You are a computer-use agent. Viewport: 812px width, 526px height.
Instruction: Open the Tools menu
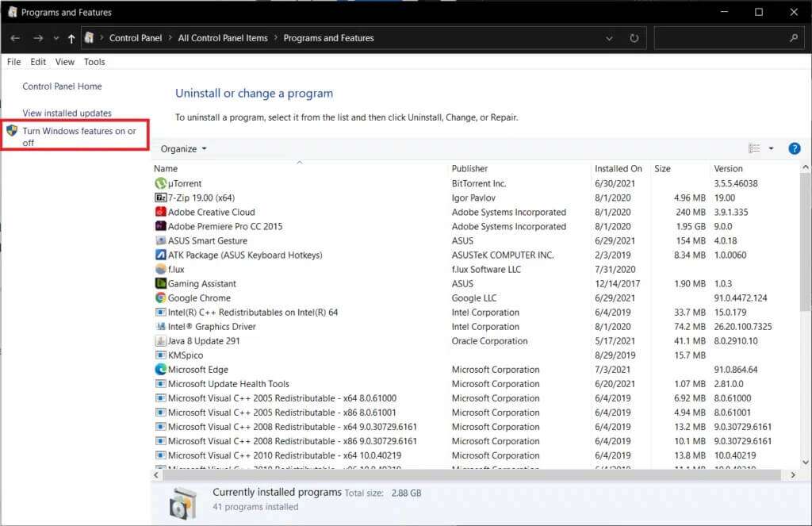coord(94,62)
